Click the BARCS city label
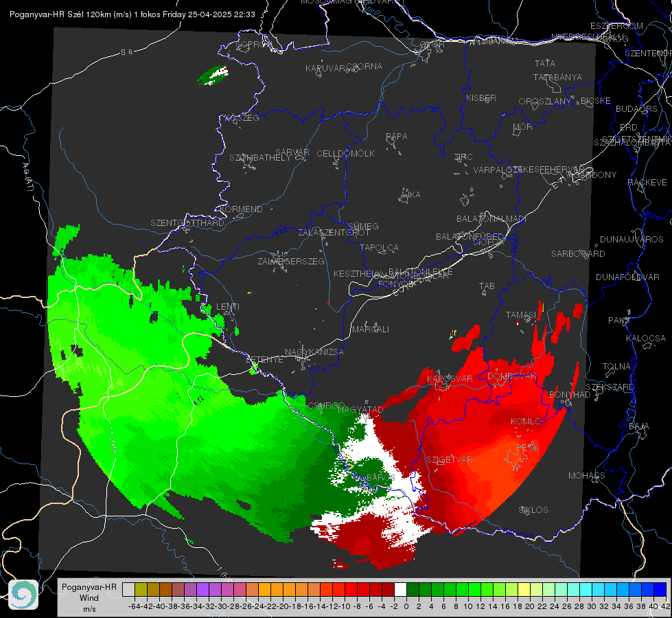 click(x=380, y=477)
